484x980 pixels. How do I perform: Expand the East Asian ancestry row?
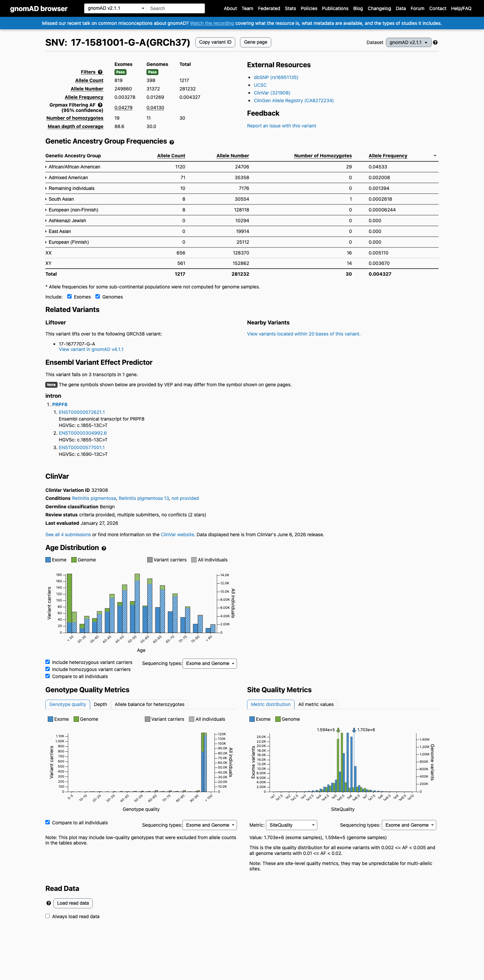point(58,232)
